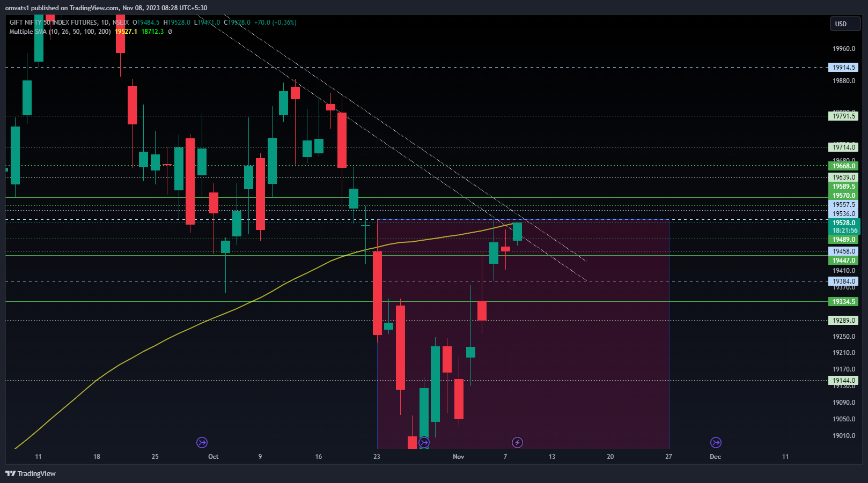Click the event icon above Dec label

(716, 442)
